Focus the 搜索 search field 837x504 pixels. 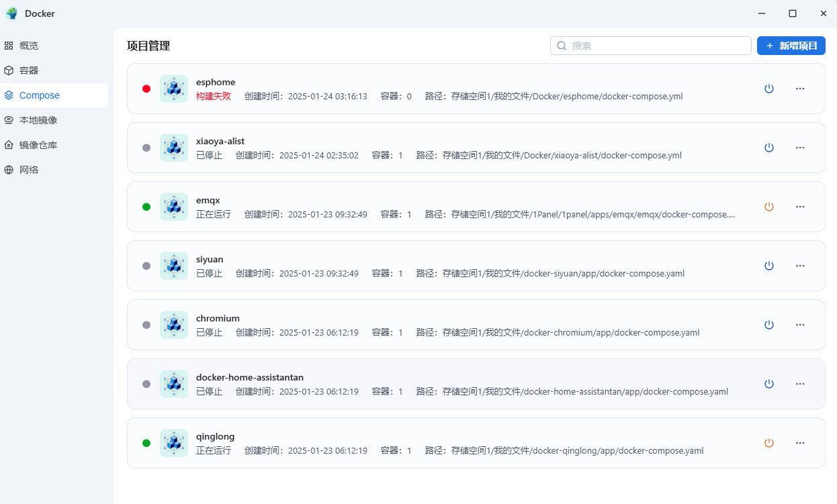(650, 46)
